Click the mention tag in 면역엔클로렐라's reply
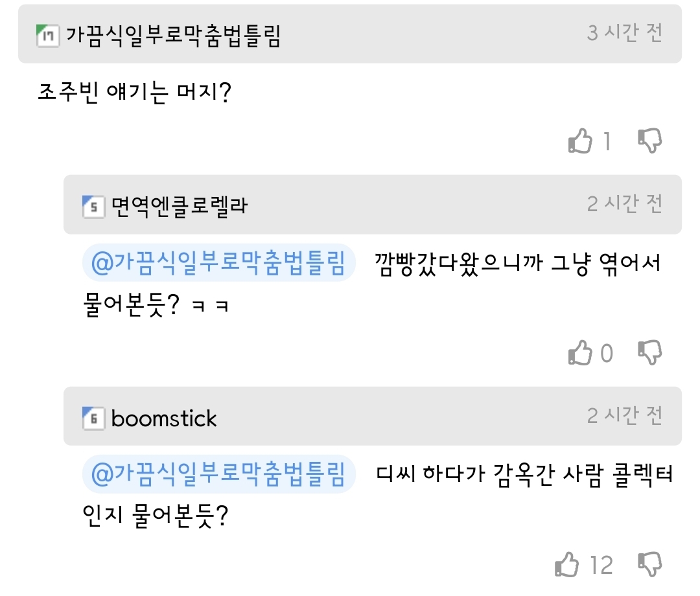Viewport: 700px width, 596px height. point(218,263)
